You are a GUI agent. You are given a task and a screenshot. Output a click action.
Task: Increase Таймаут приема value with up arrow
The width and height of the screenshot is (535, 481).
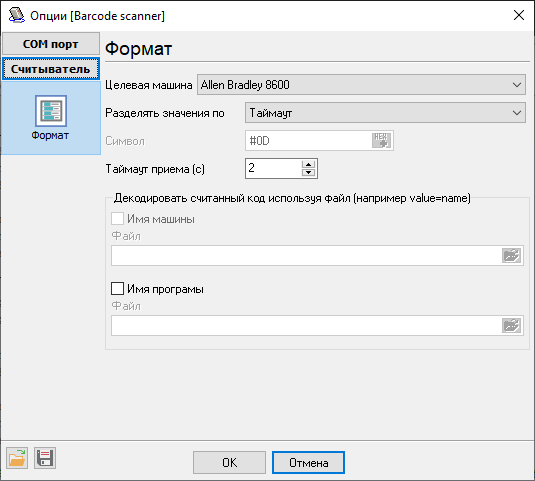[x=308, y=164]
